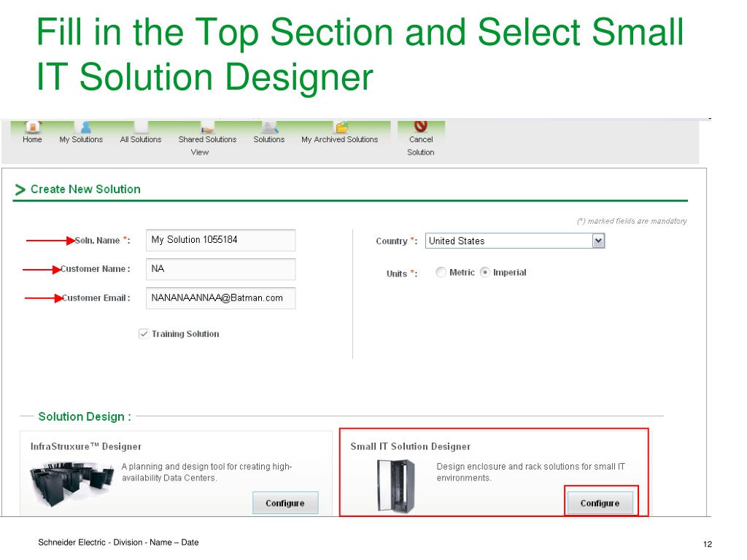Click the 'marked fields are mandatory' note
The image size is (747, 560).
(x=632, y=221)
